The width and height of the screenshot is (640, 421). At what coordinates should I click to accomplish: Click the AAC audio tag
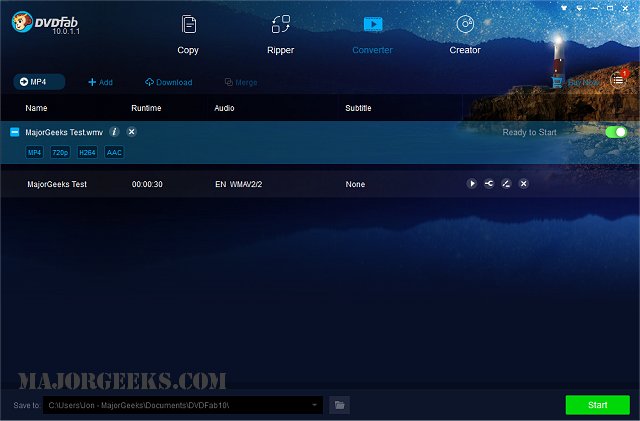coord(114,152)
